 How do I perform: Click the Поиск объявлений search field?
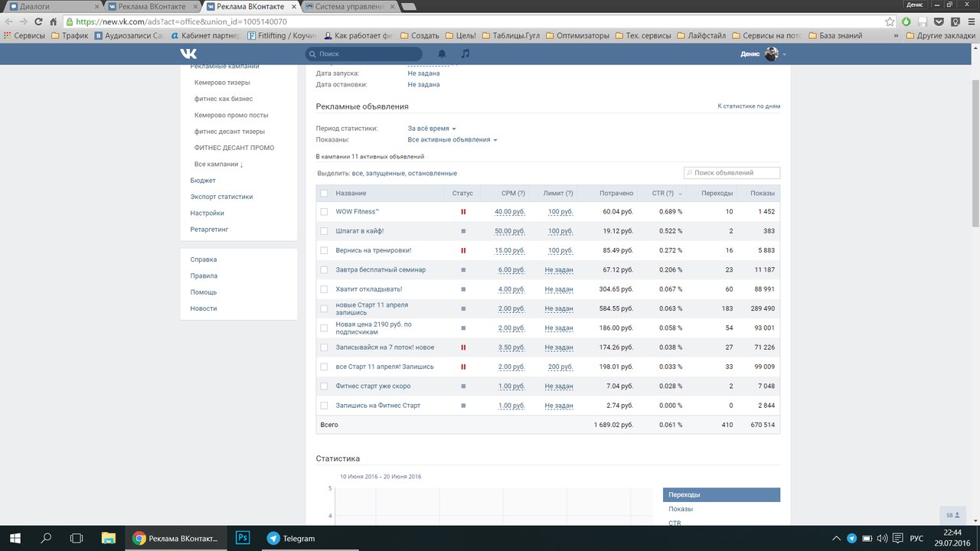(732, 173)
